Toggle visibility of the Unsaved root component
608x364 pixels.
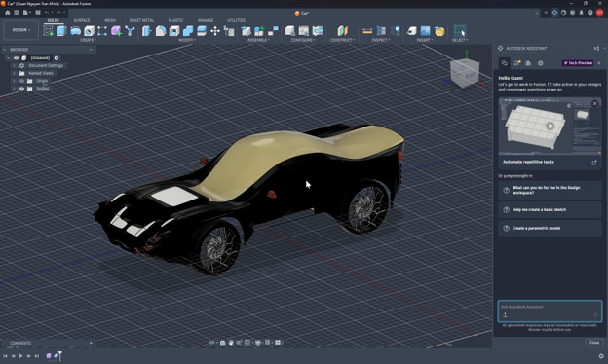coord(17,58)
